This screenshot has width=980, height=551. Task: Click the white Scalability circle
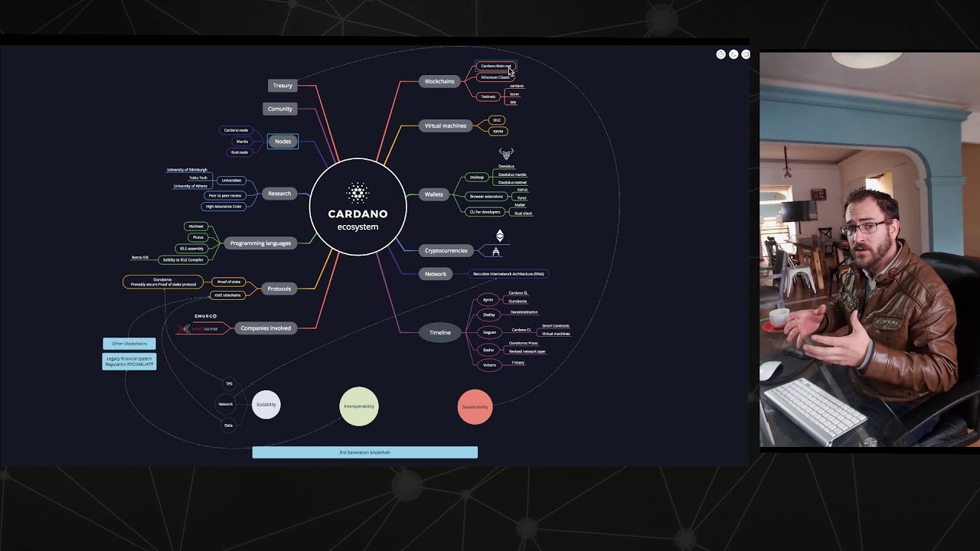[x=266, y=405]
